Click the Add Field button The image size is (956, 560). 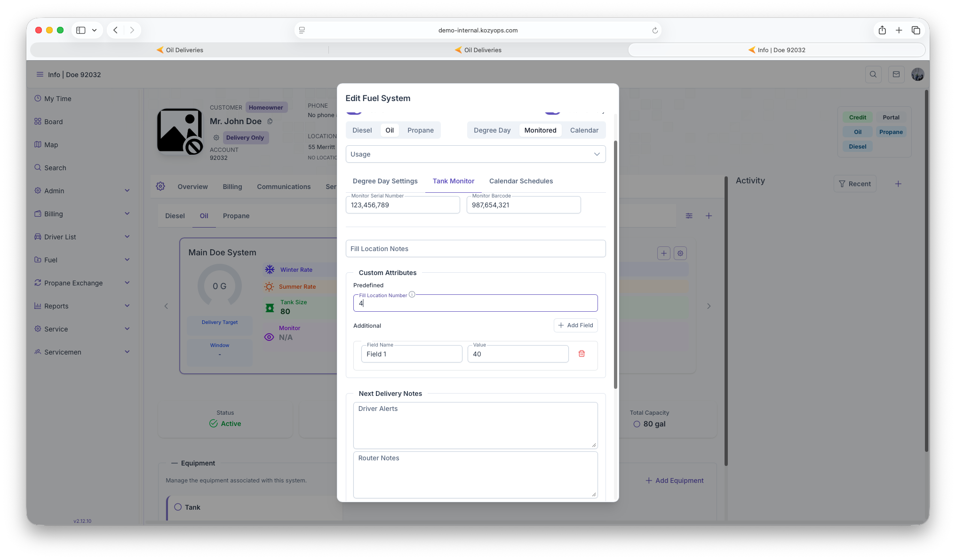(575, 325)
